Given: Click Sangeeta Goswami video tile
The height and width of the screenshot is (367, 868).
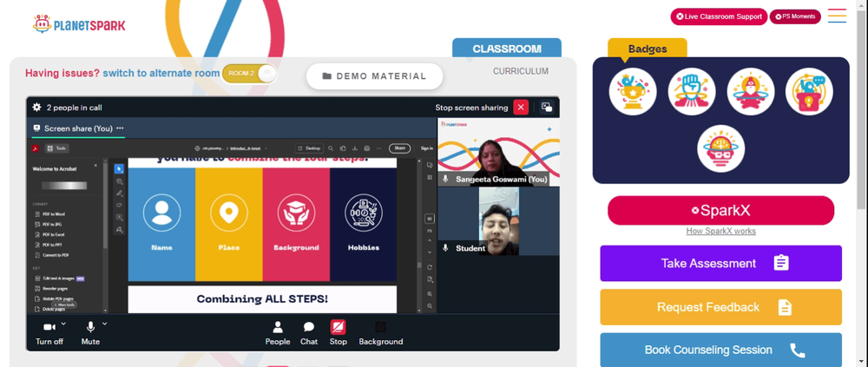Looking at the screenshot, I should 499,152.
